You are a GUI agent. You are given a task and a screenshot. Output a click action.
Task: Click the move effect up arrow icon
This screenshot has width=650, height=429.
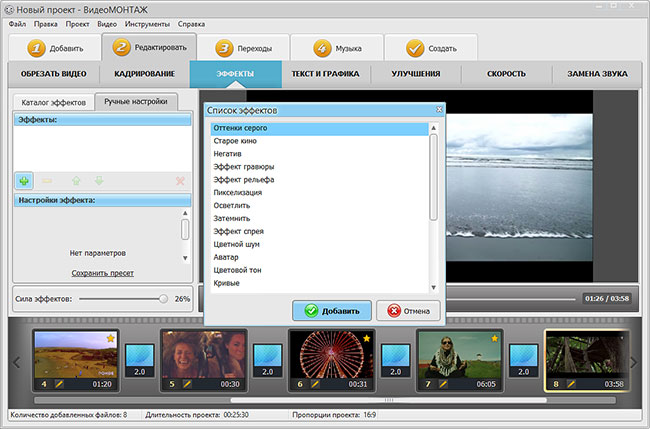76,181
